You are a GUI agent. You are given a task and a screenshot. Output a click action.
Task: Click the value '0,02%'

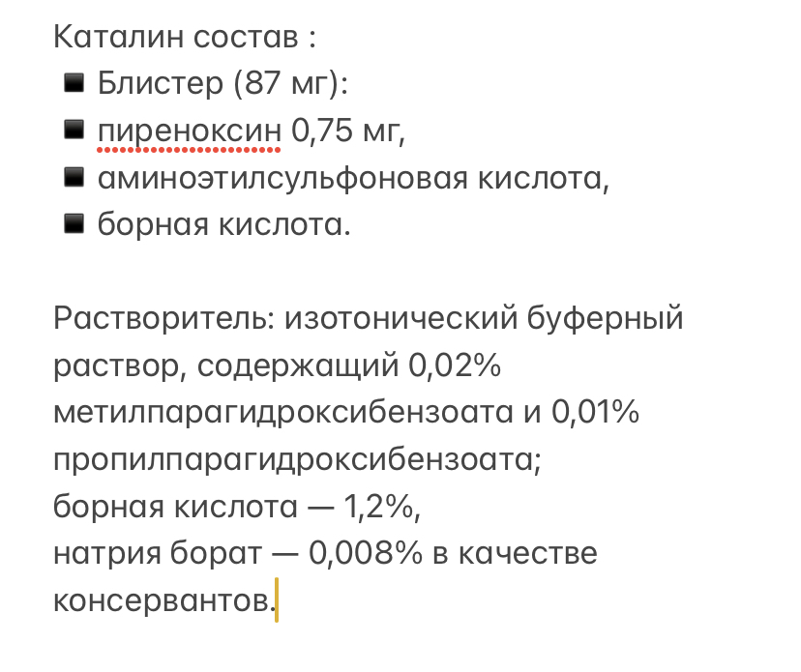point(455,365)
